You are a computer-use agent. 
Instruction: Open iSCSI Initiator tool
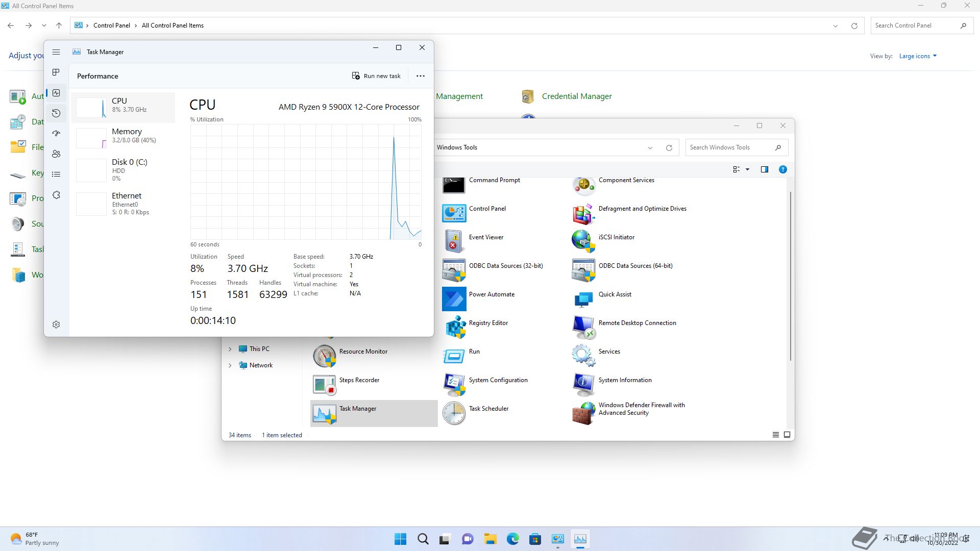[x=604, y=241]
